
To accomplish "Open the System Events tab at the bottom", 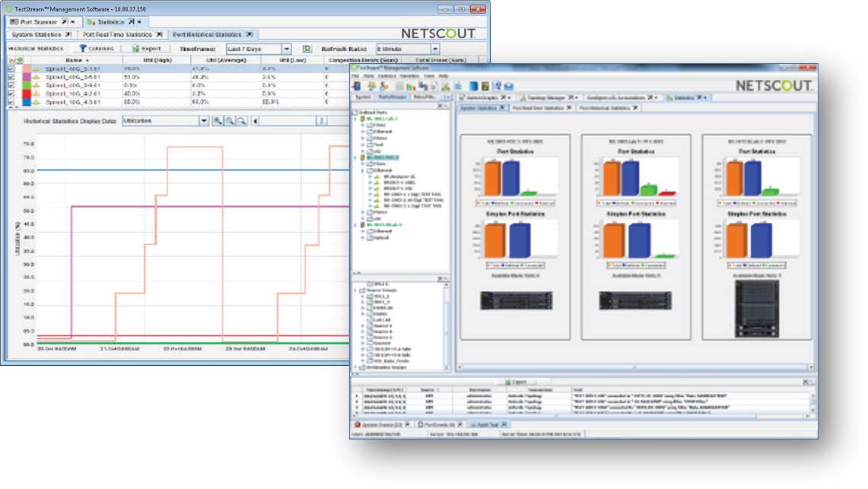I will 383,425.
